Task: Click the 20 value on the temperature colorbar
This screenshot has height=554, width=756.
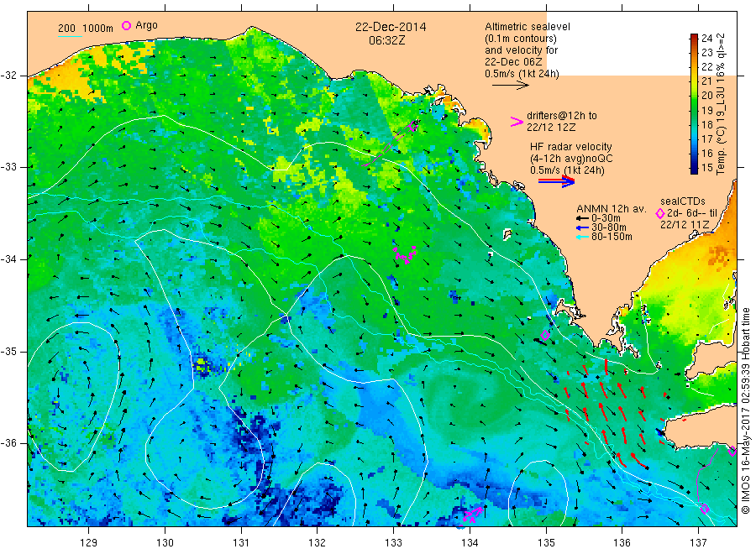Action: 706,96
